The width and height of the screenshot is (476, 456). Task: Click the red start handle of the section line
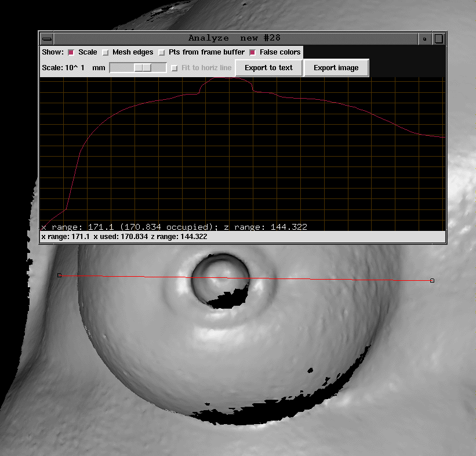coord(59,275)
